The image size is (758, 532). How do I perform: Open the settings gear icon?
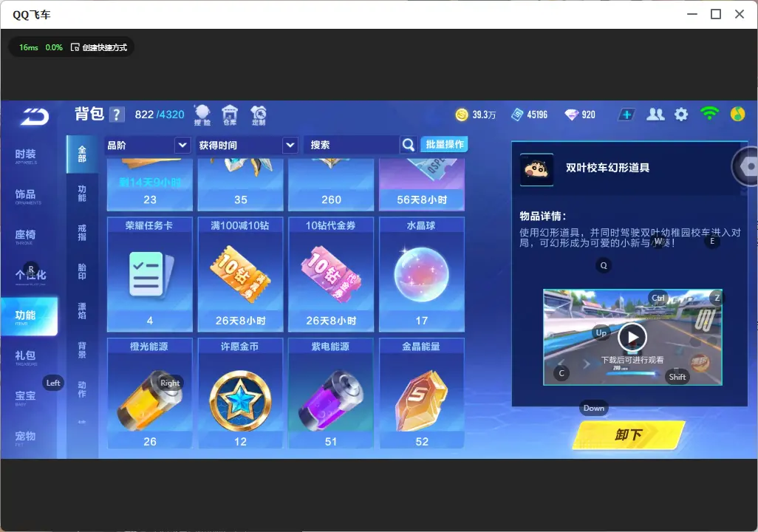coord(681,115)
